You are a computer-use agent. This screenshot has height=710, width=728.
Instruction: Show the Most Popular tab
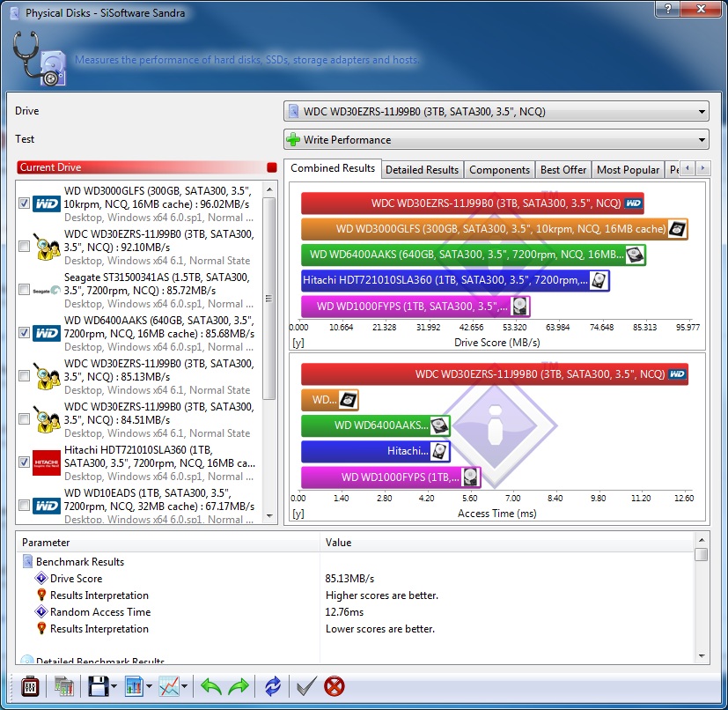click(628, 170)
